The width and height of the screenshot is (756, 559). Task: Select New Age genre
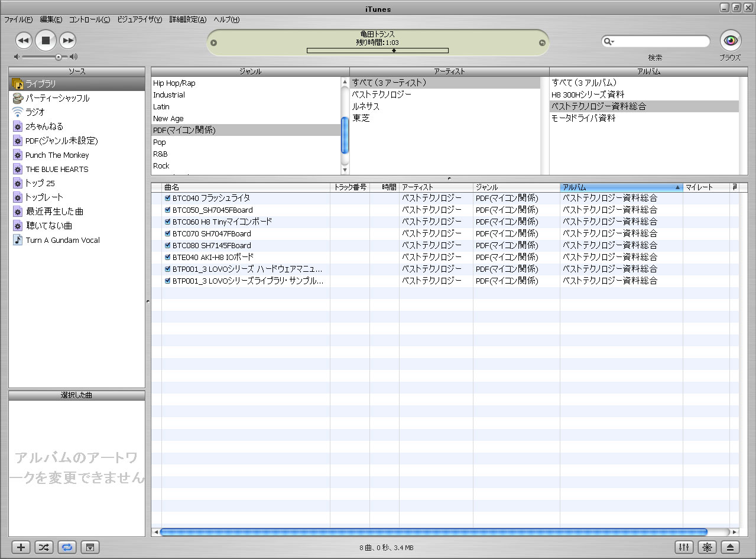coord(246,118)
